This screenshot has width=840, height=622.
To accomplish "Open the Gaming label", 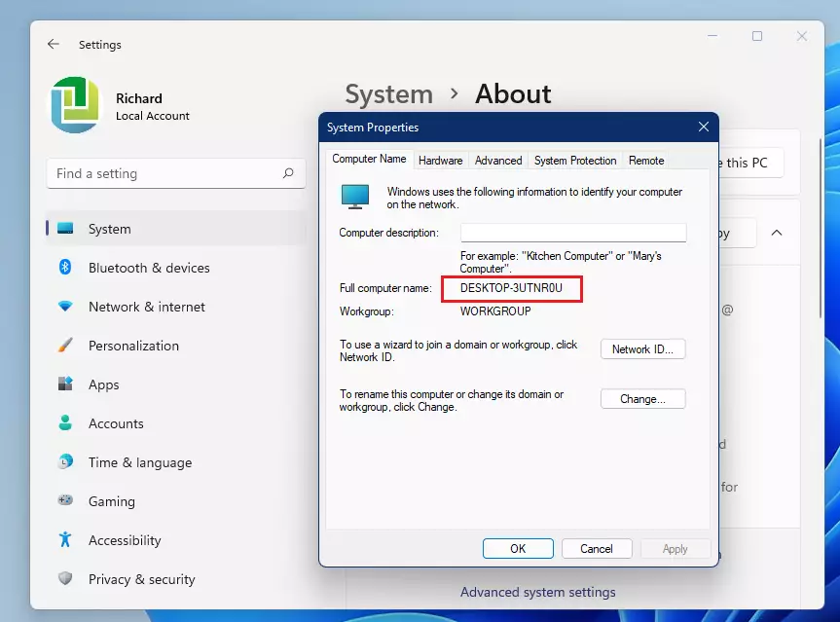I will click(x=111, y=501).
